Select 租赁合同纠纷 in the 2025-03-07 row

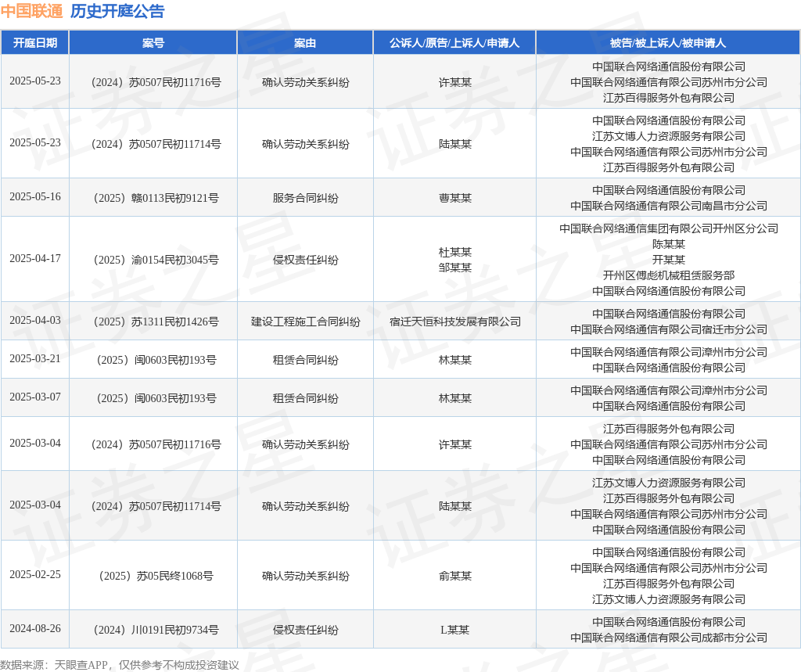[x=306, y=398]
